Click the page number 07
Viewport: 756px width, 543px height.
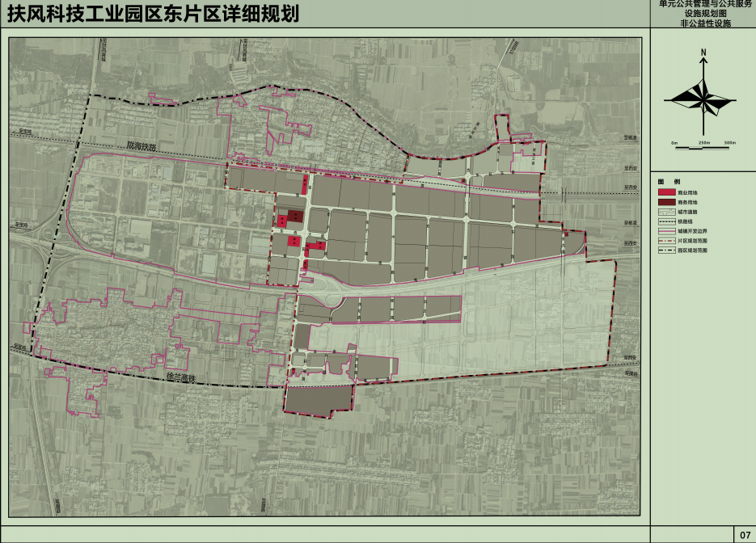click(744, 534)
